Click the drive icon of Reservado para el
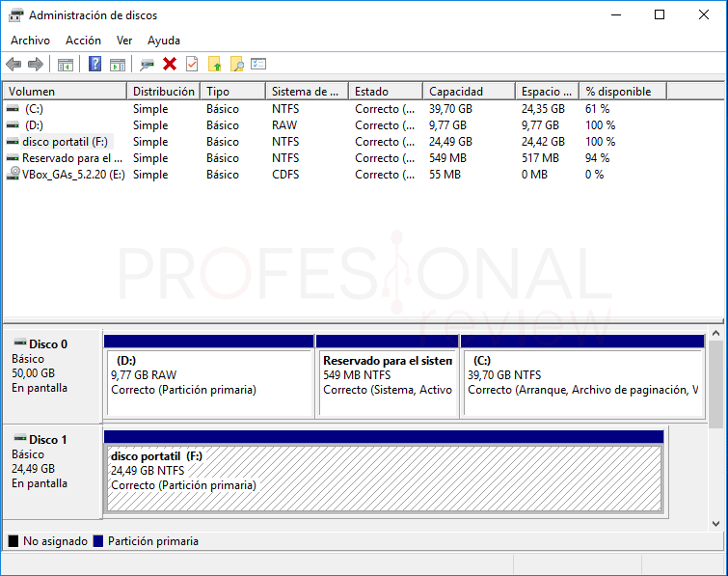The image size is (728, 576). [x=13, y=158]
